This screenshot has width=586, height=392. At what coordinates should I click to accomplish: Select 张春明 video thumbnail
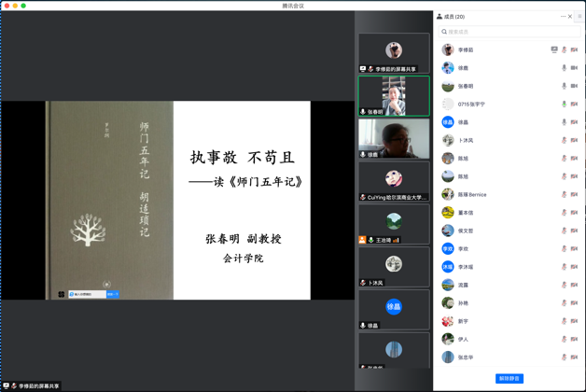[394, 95]
